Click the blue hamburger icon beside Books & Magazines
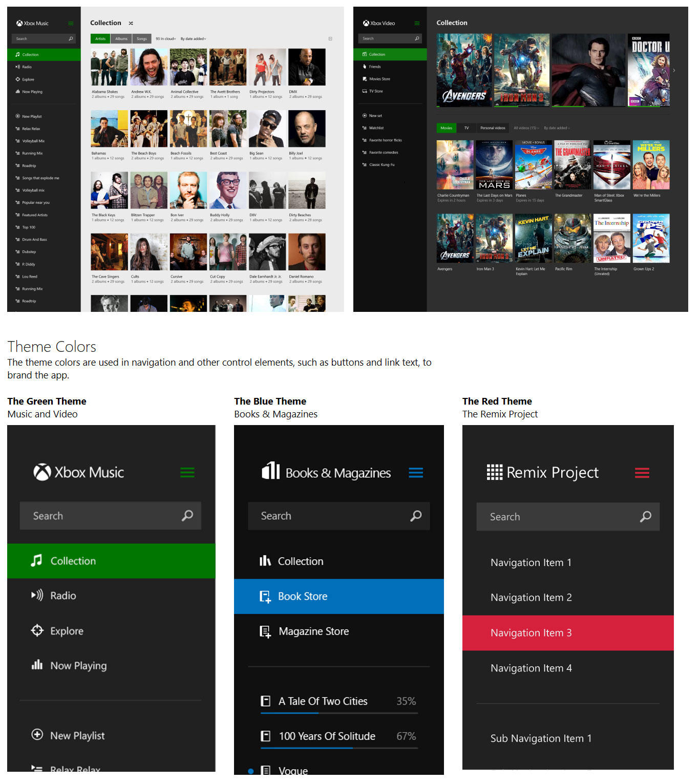This screenshot has width=700, height=782. (416, 473)
